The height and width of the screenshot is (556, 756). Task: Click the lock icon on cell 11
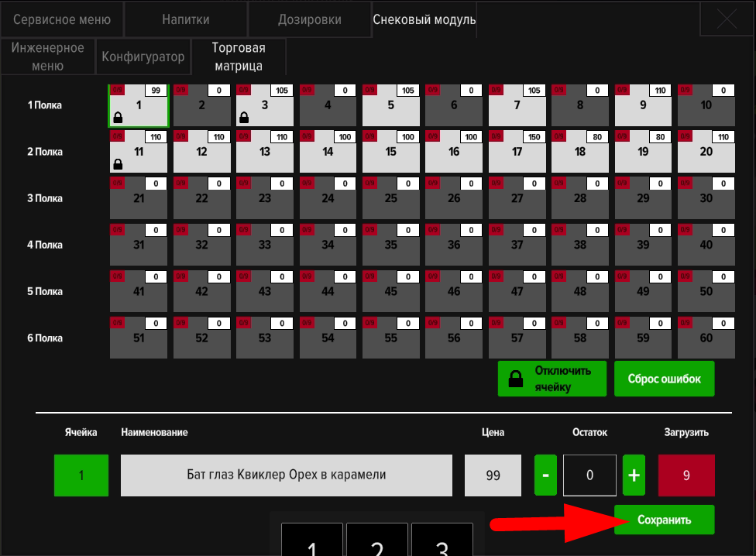[118, 164]
